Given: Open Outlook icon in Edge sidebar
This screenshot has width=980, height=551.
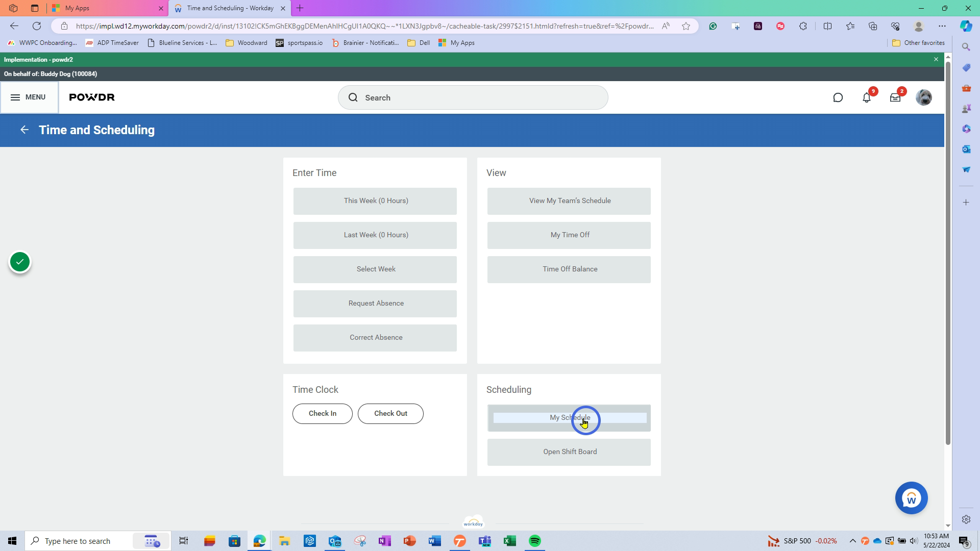Looking at the screenshot, I should coord(966,149).
